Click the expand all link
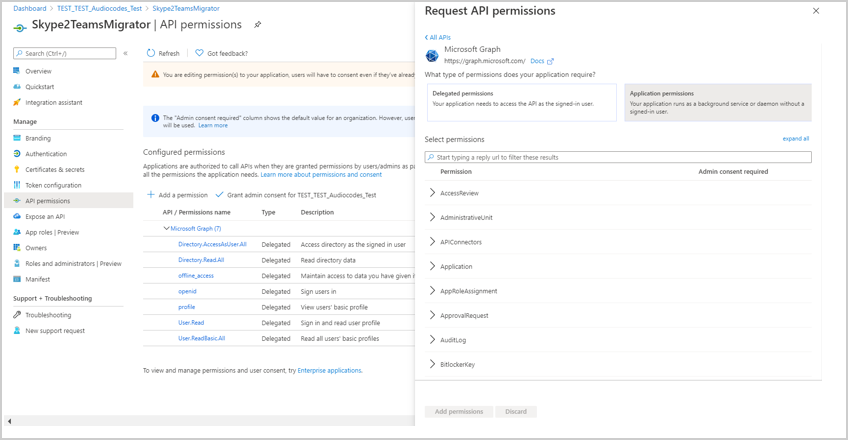The height and width of the screenshot is (440, 848). 796,139
